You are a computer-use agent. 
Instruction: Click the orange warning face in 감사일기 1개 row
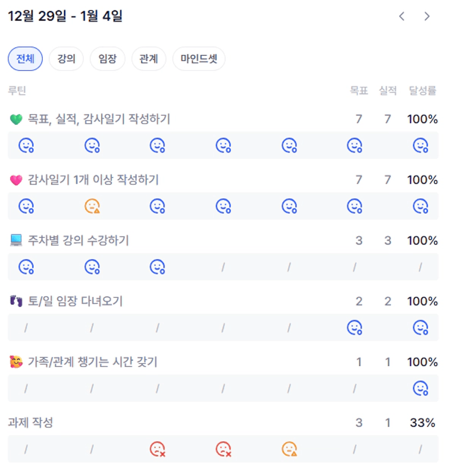coord(92,206)
